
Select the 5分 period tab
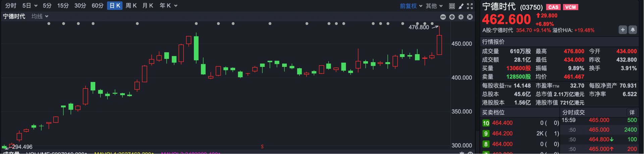[47, 6]
